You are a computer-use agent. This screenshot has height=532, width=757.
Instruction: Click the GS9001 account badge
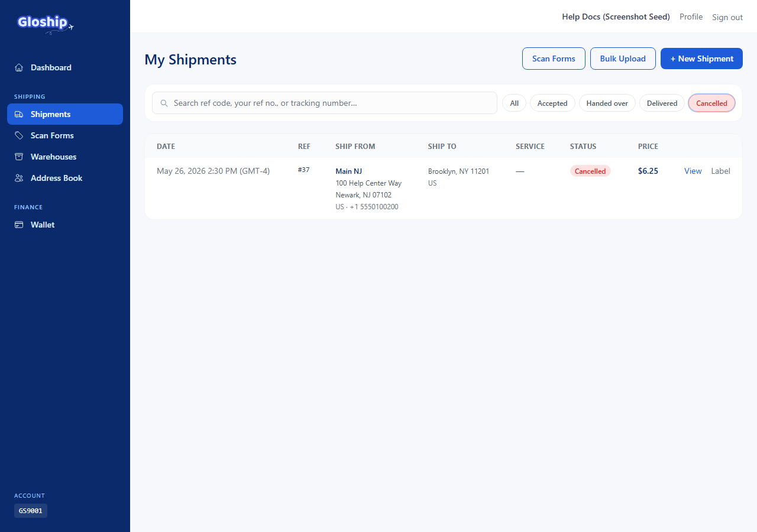(31, 511)
